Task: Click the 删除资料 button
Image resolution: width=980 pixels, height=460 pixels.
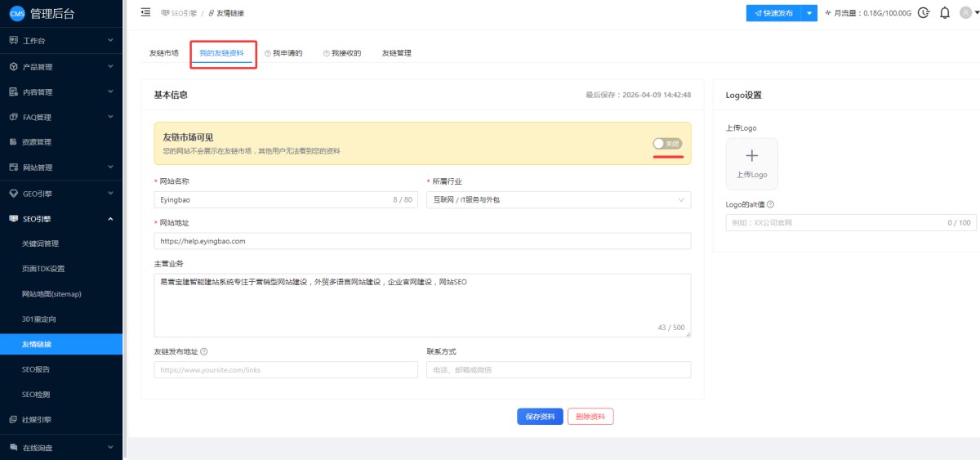Action: coord(590,417)
